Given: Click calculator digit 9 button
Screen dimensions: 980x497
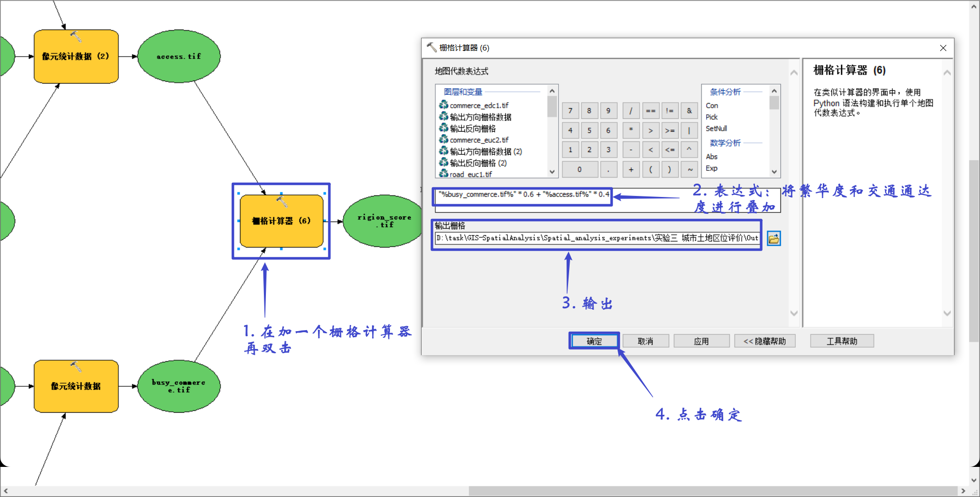Looking at the screenshot, I should coord(608,111).
